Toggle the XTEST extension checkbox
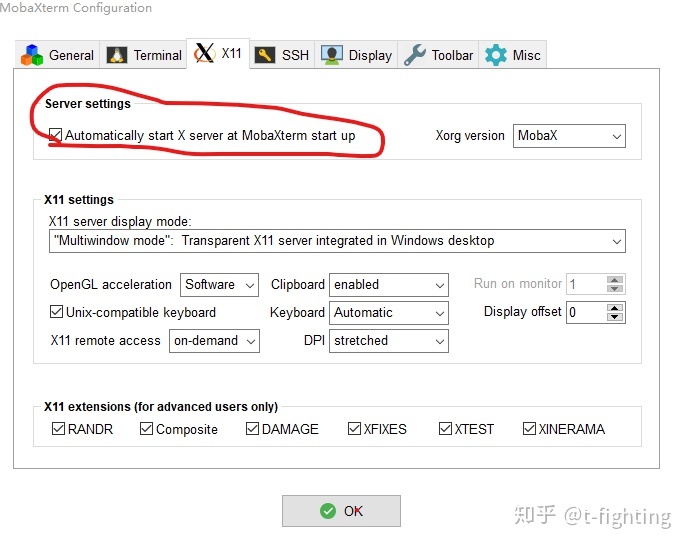This screenshot has width=687, height=546. [x=445, y=429]
